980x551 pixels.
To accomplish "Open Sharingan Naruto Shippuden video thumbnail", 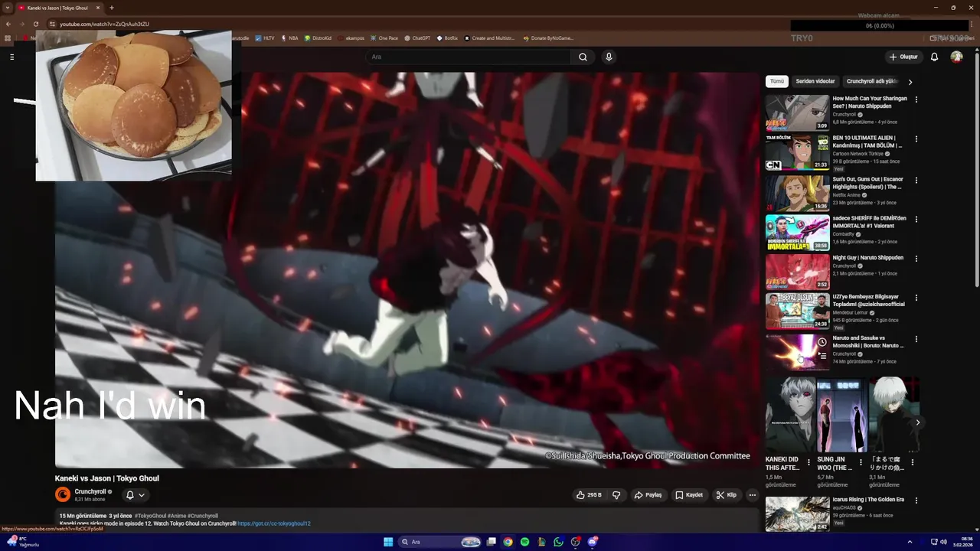I will [x=797, y=113].
